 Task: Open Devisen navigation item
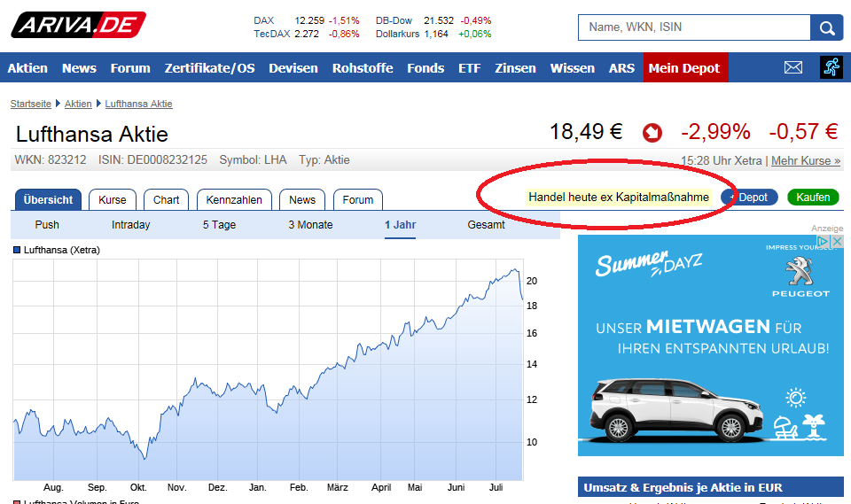click(x=293, y=68)
